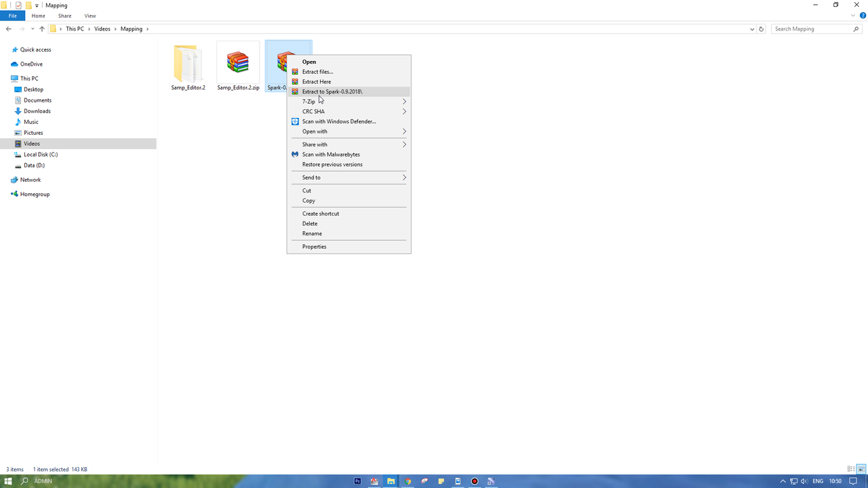Viewport: 868px width, 488px height.
Task: Open Sticky Notes from the taskbar
Action: [441, 481]
